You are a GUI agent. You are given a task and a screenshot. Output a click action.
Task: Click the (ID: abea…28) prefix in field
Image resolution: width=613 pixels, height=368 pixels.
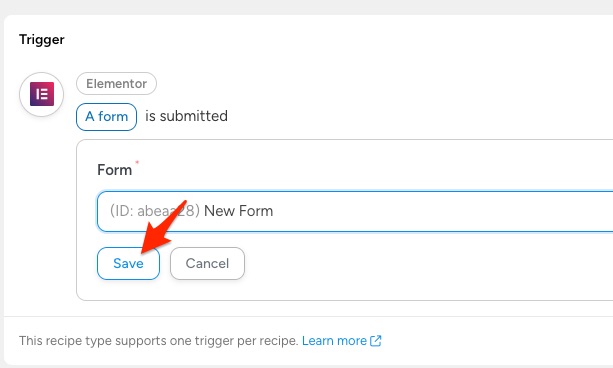coord(155,211)
